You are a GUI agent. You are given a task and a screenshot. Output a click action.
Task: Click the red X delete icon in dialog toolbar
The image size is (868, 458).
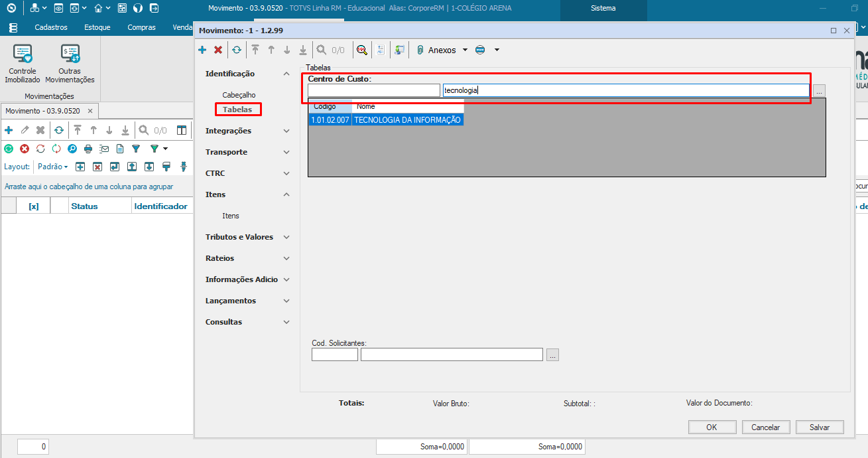coord(217,50)
